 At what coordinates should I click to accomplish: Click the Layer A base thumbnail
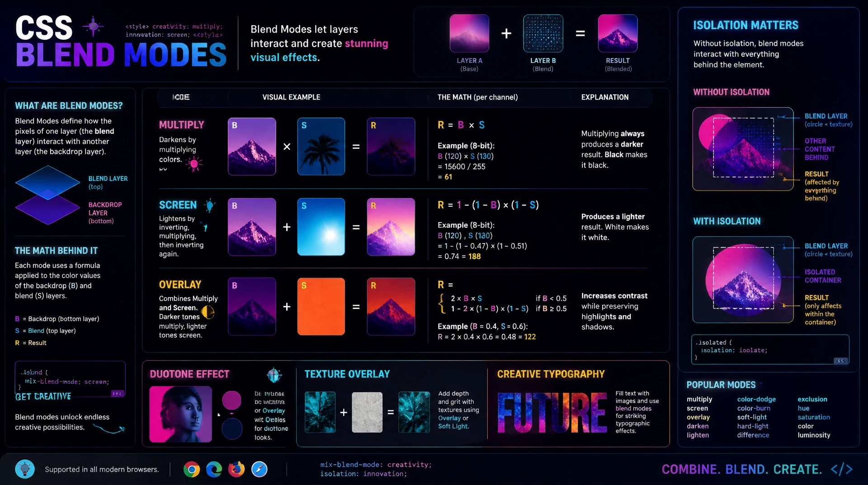click(469, 33)
